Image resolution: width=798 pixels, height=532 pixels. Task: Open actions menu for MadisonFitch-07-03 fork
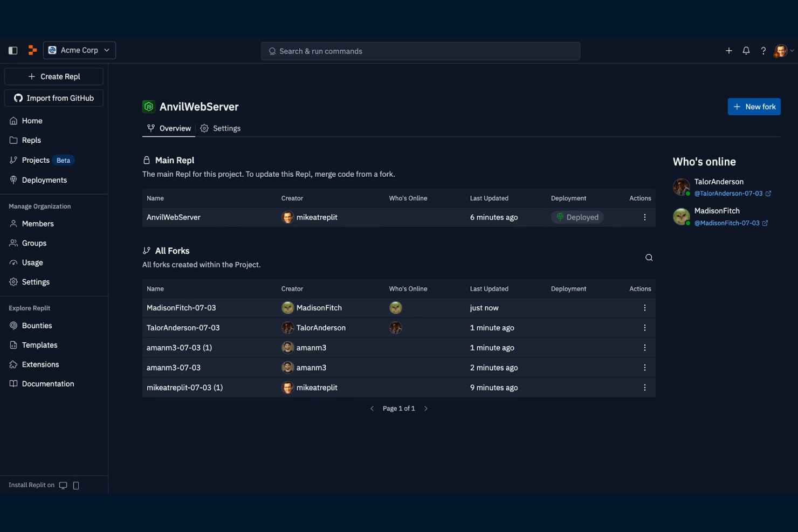click(x=644, y=307)
